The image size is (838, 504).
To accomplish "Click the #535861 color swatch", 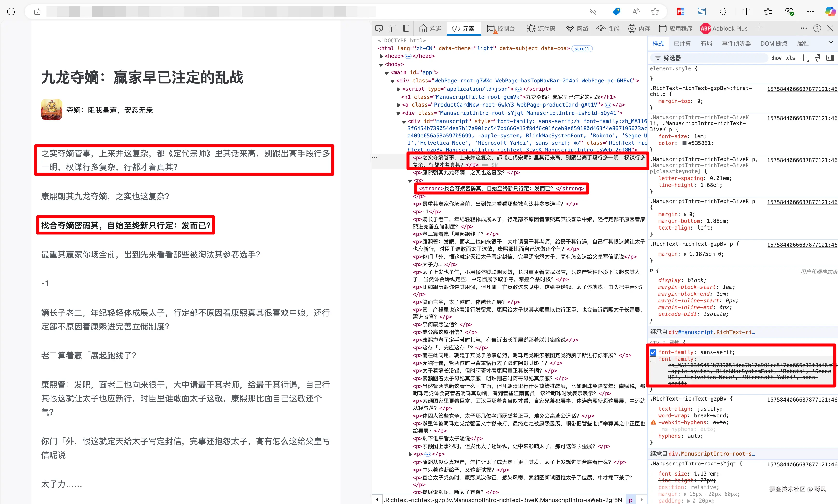I will click(684, 143).
